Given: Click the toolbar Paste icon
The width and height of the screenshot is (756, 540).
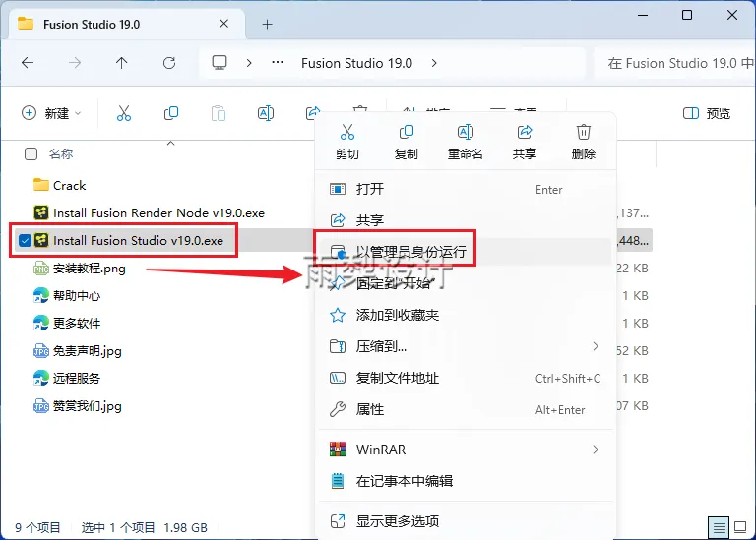Looking at the screenshot, I should coord(219,113).
